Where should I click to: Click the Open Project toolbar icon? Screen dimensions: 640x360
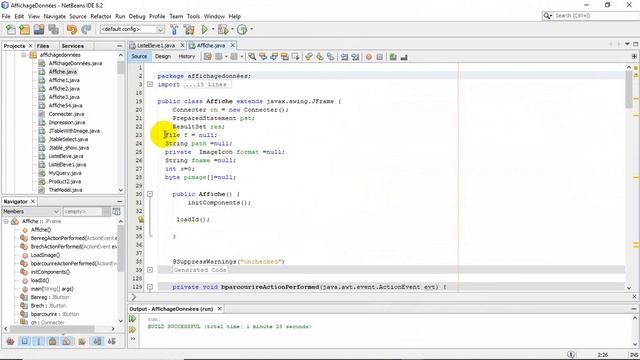[x=39, y=29]
